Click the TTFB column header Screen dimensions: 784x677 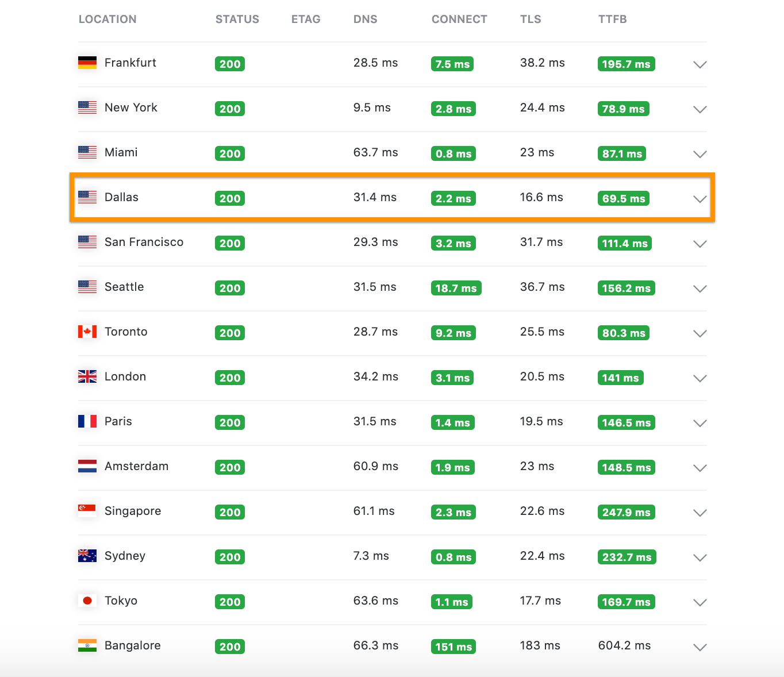(612, 20)
